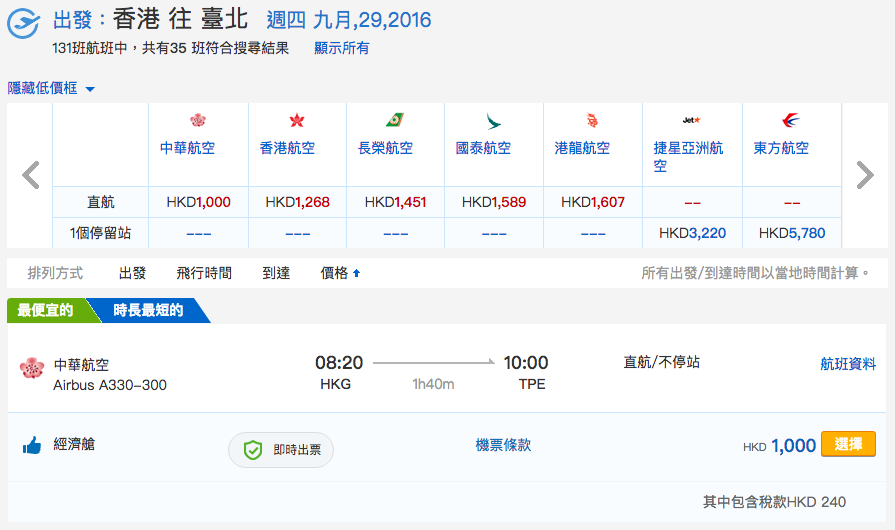
Task: Sort results by 出發
Action: click(132, 273)
